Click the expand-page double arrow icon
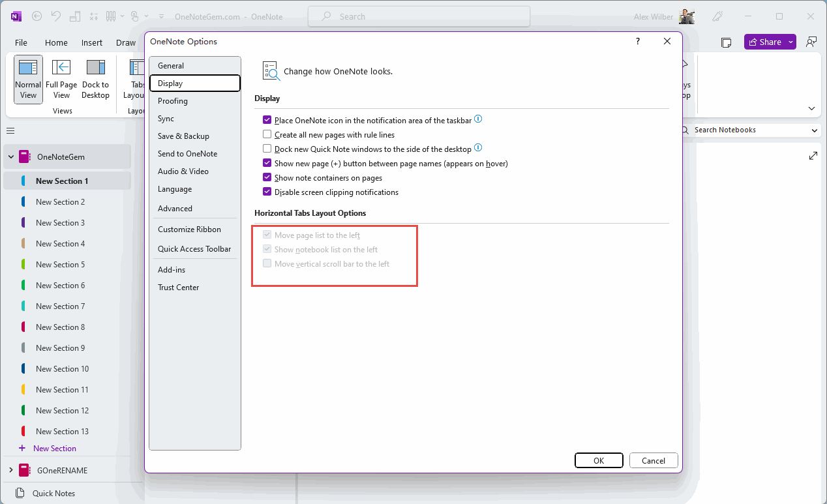This screenshot has height=504, width=827. tap(813, 156)
